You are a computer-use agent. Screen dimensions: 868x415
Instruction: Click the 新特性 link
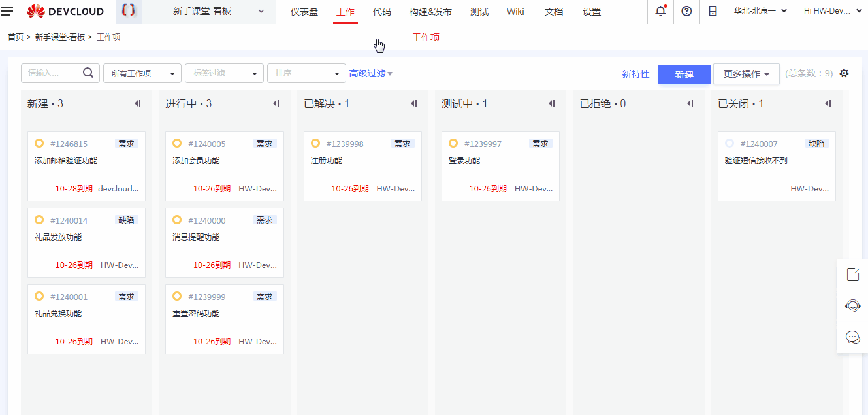point(635,75)
